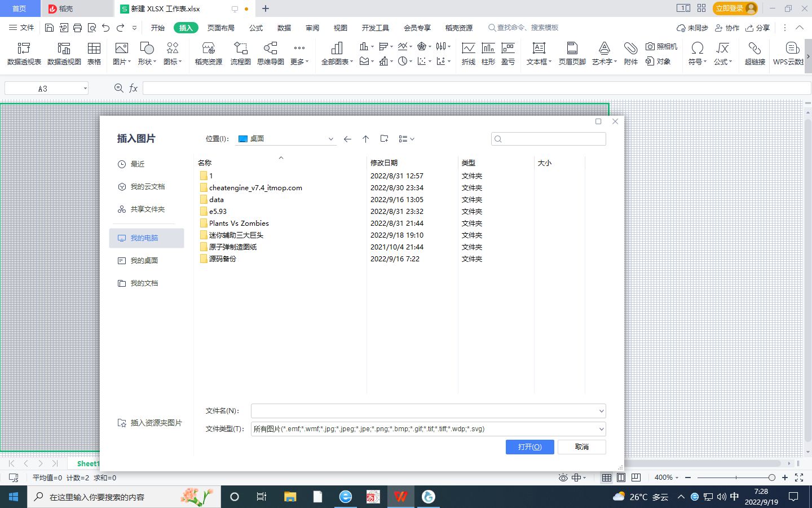Image resolution: width=812 pixels, height=508 pixels.
Task: Click 立即登录 login button
Action: point(736,8)
